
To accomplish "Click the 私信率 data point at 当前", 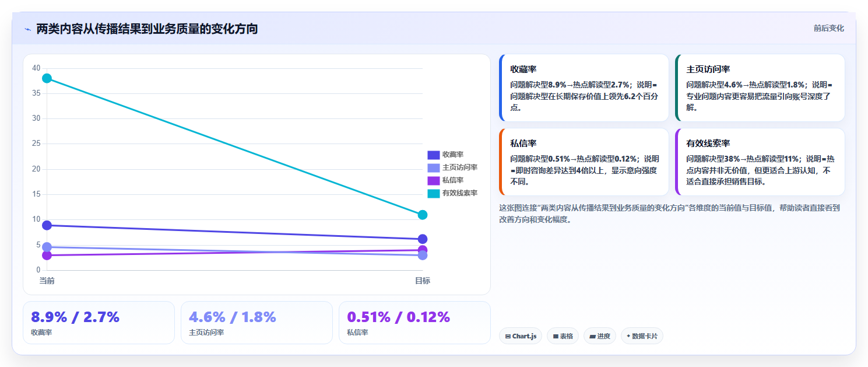I will [x=47, y=255].
